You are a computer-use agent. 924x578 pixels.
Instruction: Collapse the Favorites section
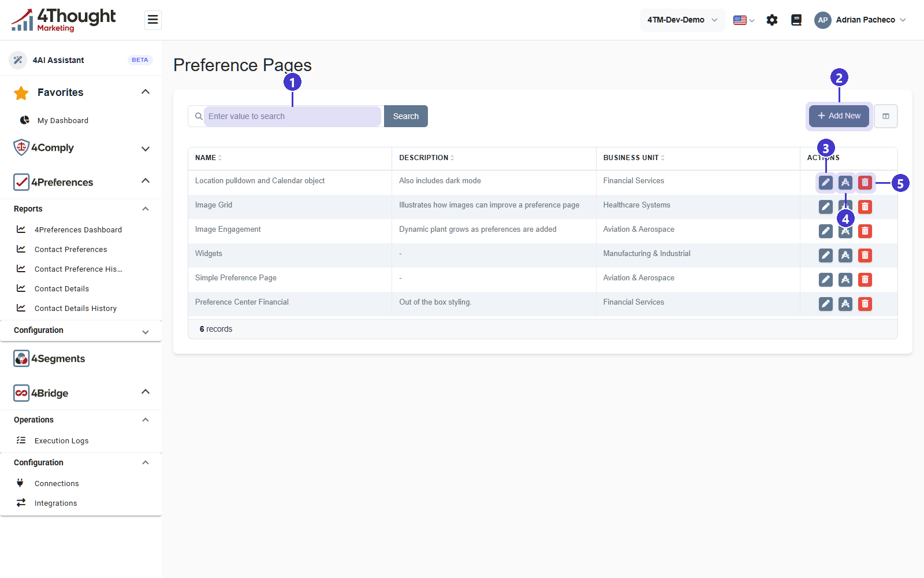click(x=146, y=92)
